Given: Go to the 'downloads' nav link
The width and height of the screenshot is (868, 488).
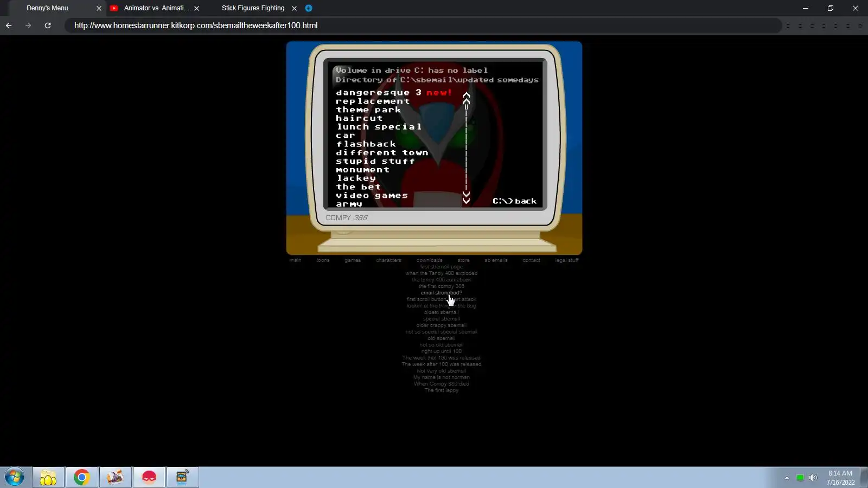Looking at the screenshot, I should point(429,260).
